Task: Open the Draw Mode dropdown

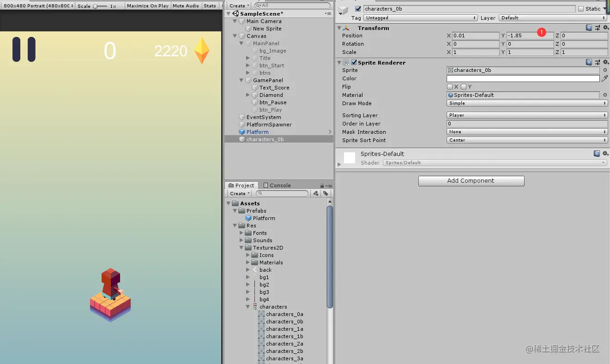Action: (x=527, y=103)
